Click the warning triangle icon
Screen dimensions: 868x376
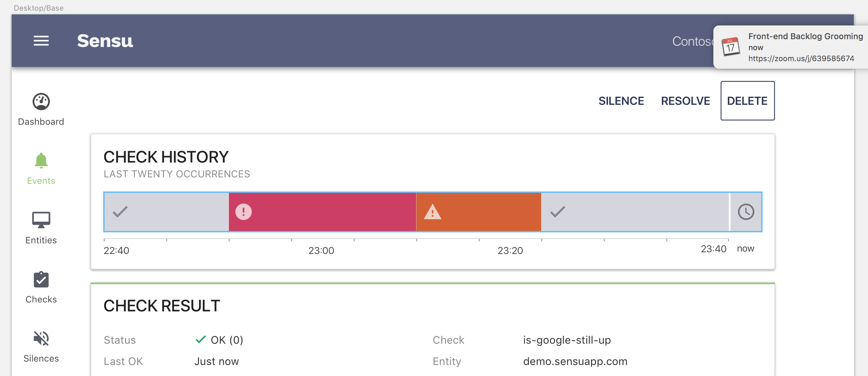click(x=432, y=212)
